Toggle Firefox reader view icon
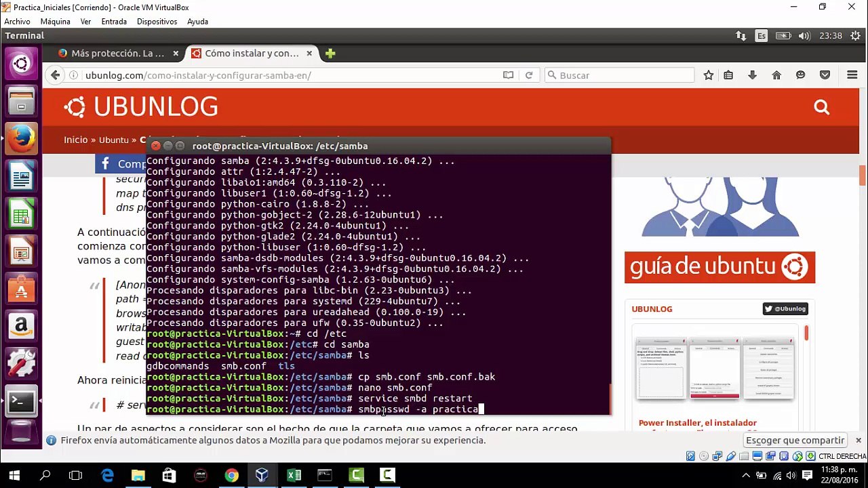Screen dimensions: 868x488 coord(508,75)
